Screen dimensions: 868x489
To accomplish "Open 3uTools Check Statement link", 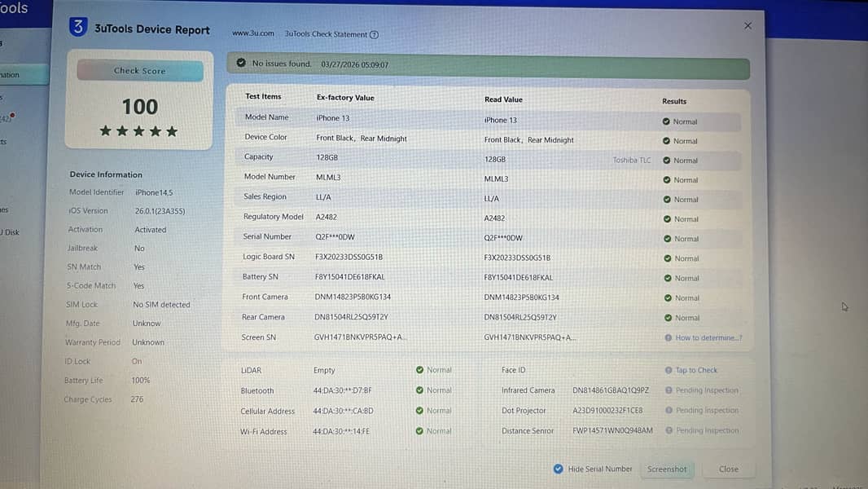I will (326, 33).
